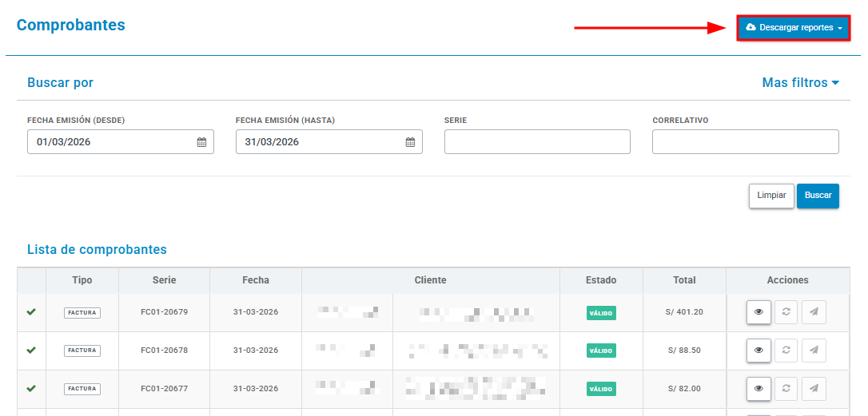Click the send icon for FC01-20678
Image resolution: width=868 pixels, height=416 pixels.
pyautogui.click(x=814, y=351)
